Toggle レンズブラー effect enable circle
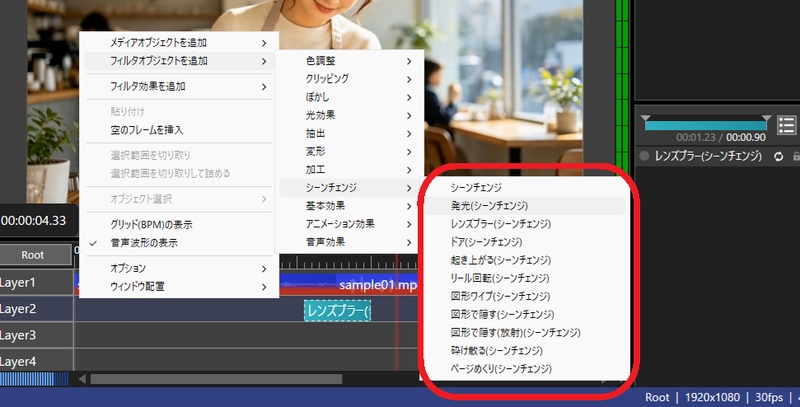 644,157
